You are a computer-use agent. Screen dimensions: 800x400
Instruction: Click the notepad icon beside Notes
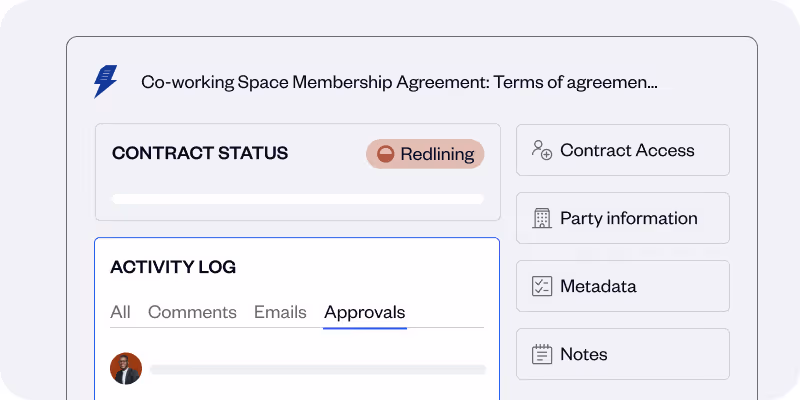[542, 355]
